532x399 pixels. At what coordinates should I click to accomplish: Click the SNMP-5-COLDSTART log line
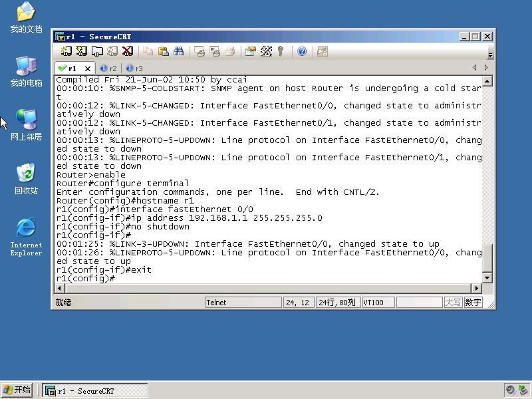click(x=269, y=88)
